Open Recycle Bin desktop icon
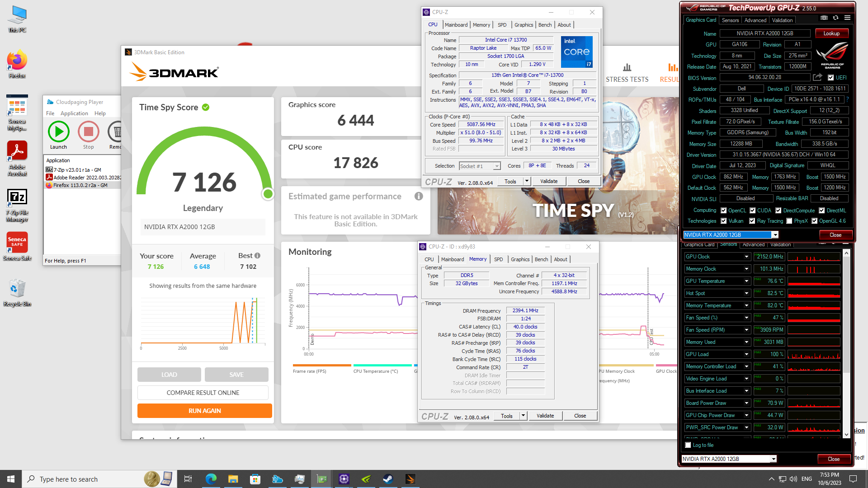Screen dimensions: 868x488 [x=17, y=293]
